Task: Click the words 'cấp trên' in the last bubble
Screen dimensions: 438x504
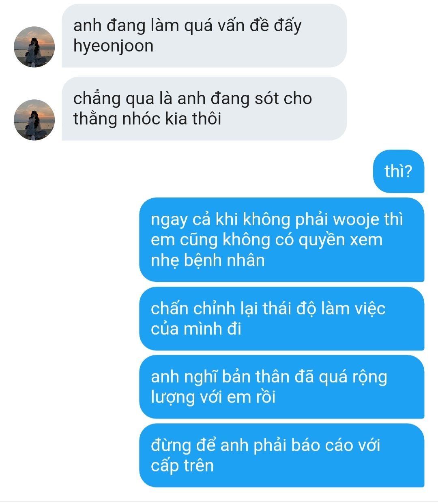Action: [x=182, y=465]
